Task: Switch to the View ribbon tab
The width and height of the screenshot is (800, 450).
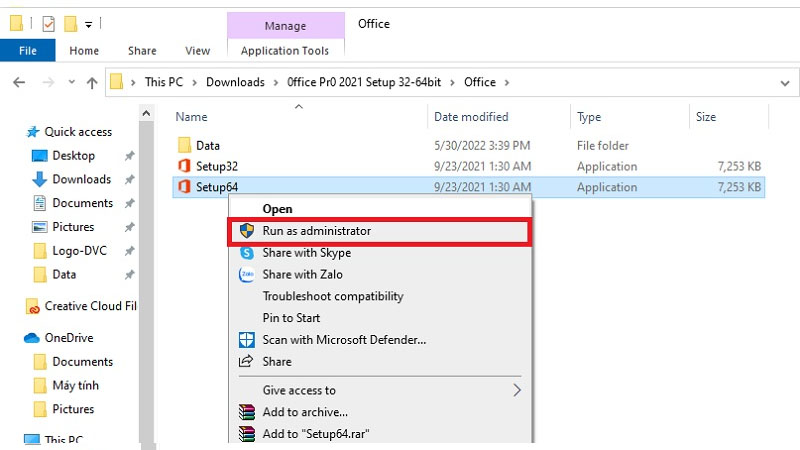Action: coord(197,50)
